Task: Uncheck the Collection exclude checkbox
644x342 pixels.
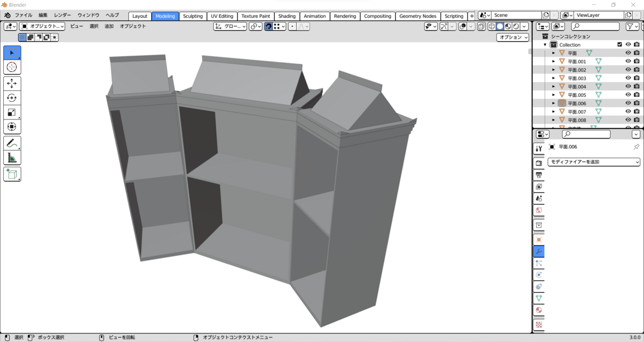Action: click(x=620, y=44)
